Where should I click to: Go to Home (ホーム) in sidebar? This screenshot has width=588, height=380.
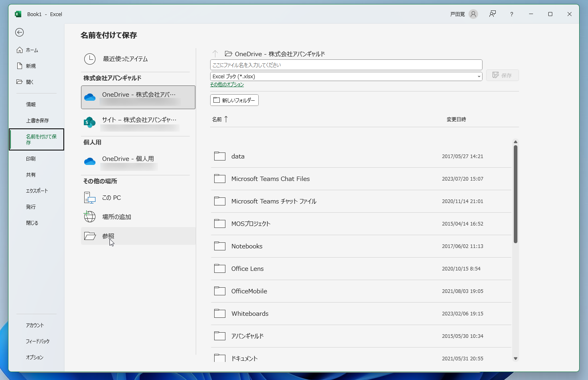(x=27, y=50)
